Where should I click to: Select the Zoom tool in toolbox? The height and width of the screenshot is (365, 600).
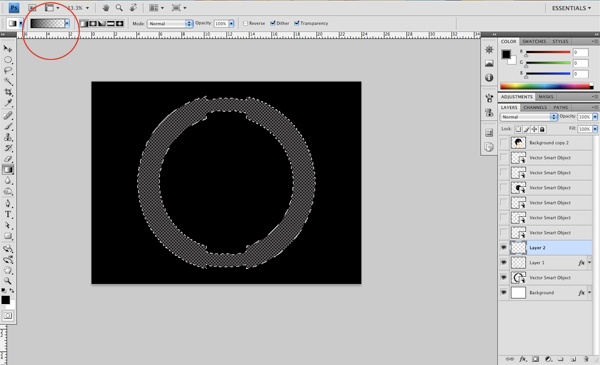pyautogui.click(x=8, y=281)
